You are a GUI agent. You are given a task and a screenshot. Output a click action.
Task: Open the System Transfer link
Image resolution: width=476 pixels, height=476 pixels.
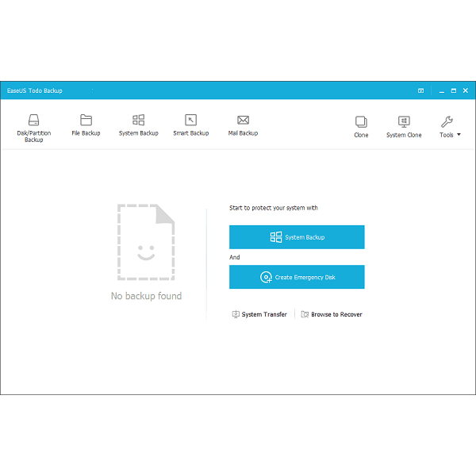point(259,315)
